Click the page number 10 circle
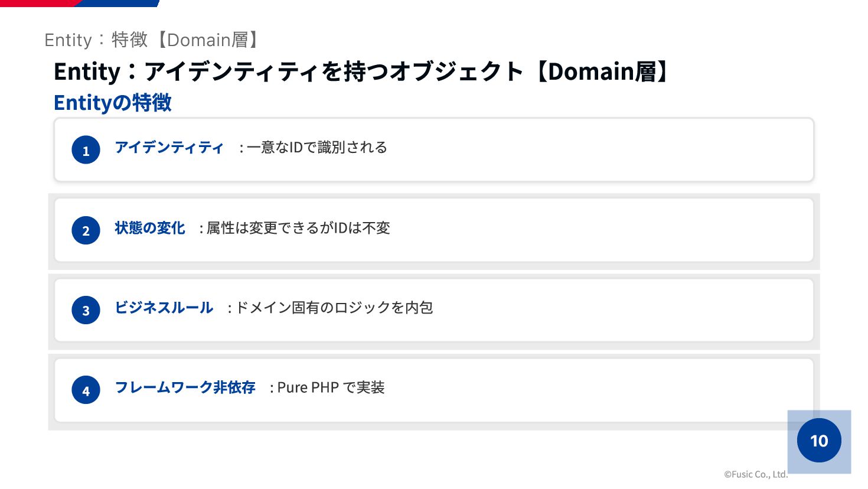 [819, 441]
